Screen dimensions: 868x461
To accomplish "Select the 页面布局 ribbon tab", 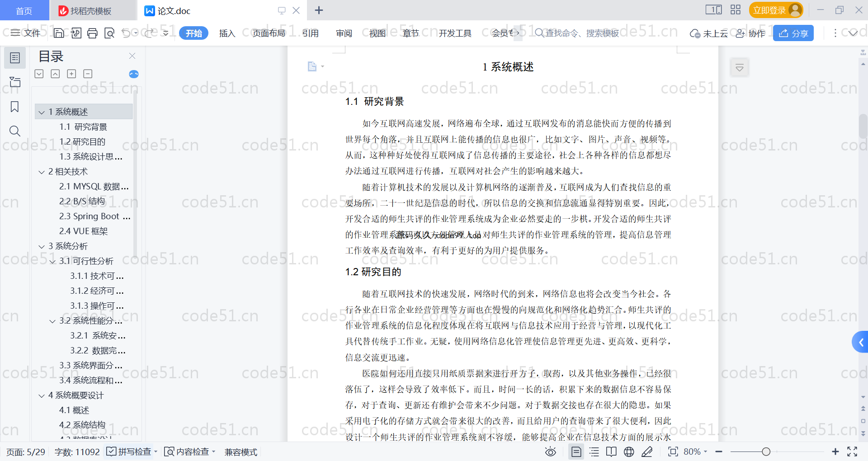I will coord(269,33).
